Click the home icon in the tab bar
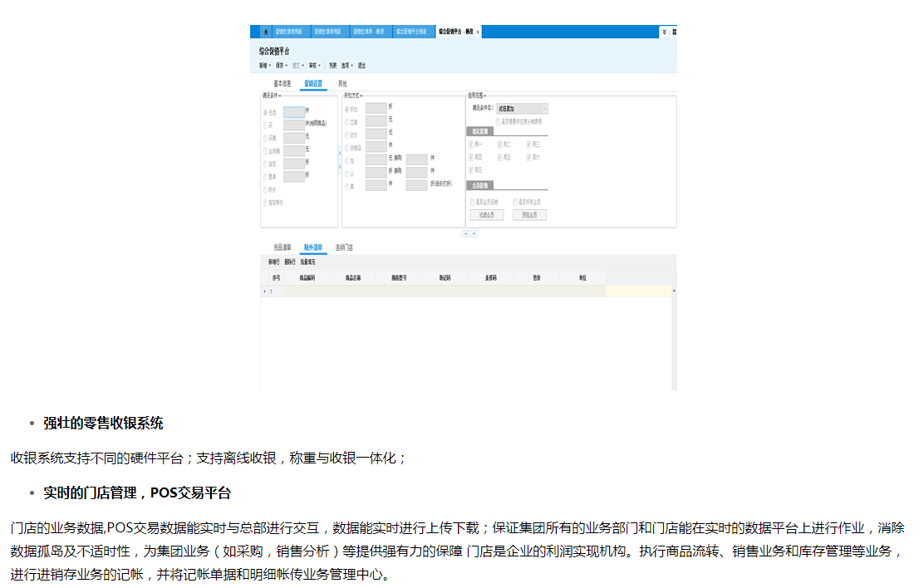Image resolution: width=924 pixels, height=588 pixels. point(266,32)
